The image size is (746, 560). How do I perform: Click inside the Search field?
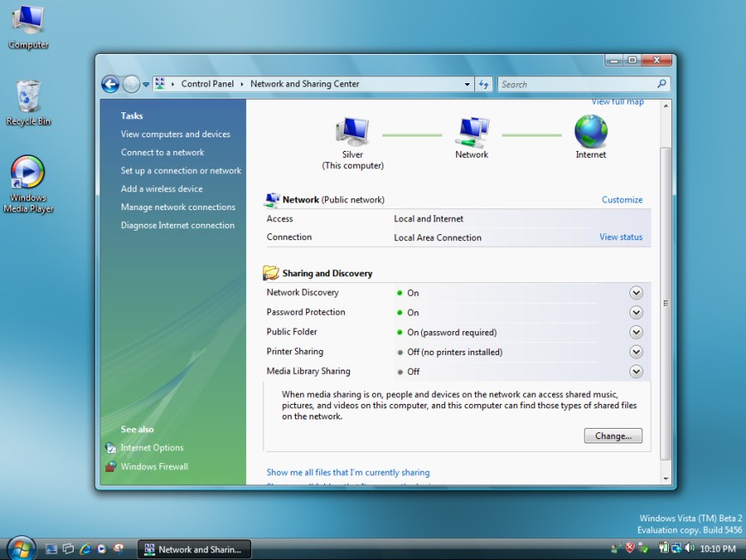pos(584,84)
